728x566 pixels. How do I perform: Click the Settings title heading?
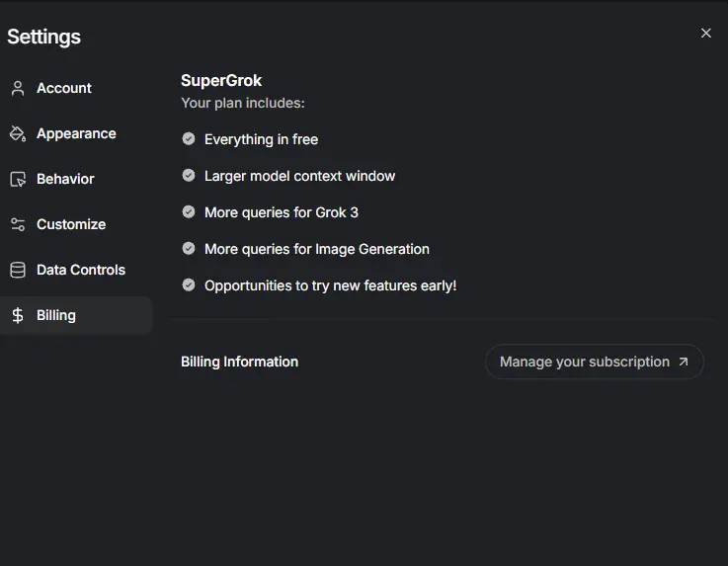pos(44,38)
